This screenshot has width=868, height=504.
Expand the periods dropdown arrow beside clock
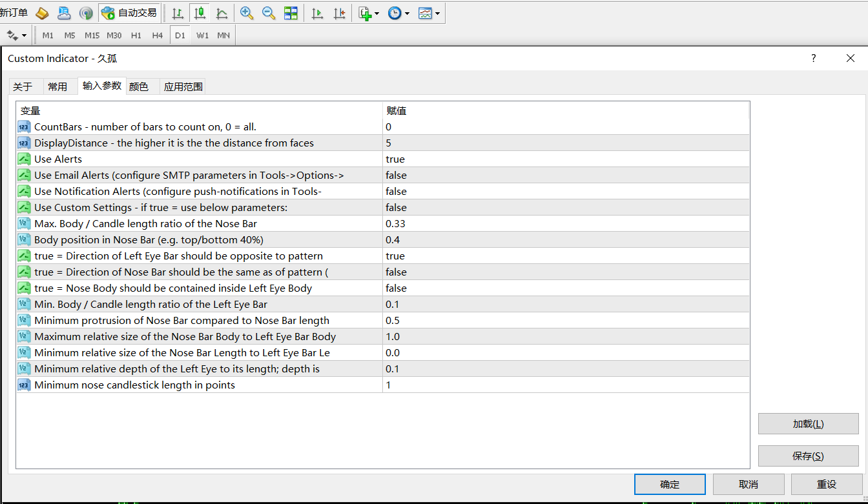(407, 14)
